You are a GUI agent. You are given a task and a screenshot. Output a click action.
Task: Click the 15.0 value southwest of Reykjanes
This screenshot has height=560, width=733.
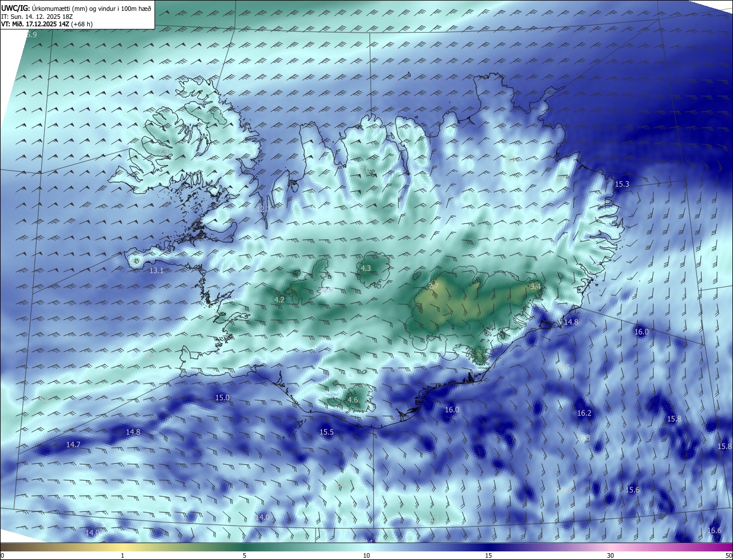[222, 397]
